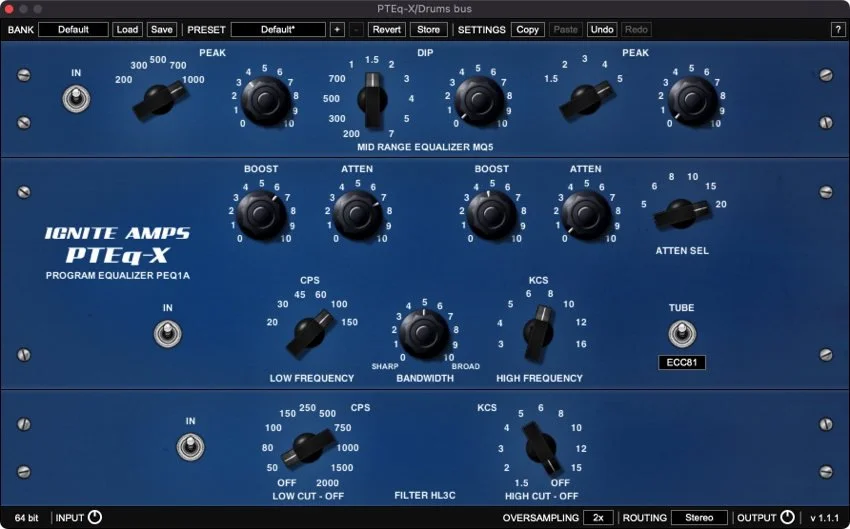This screenshot has width=850, height=529.
Task: Click the LOW CUT filter selector knob
Action: pos(308,448)
